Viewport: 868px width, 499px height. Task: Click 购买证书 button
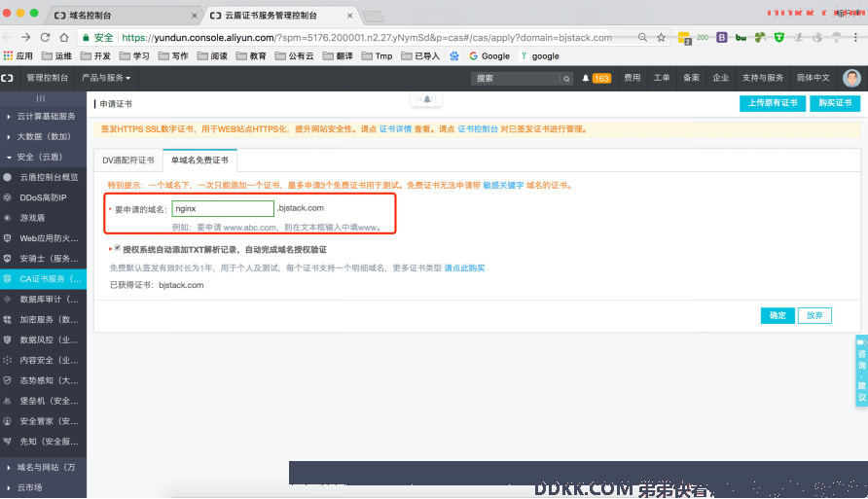(835, 103)
